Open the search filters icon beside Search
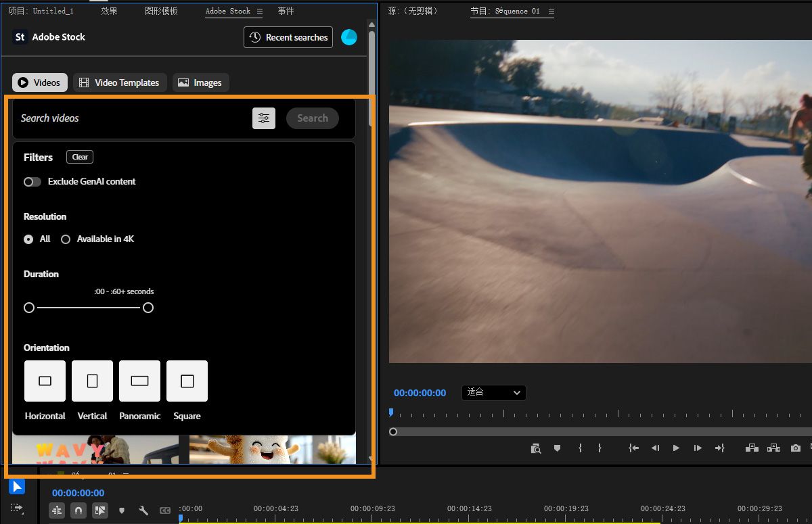This screenshot has width=812, height=524. click(x=264, y=118)
